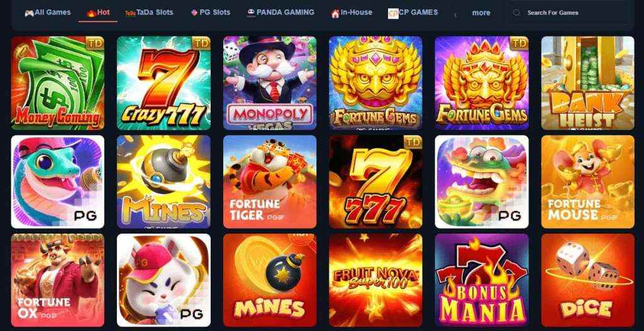Focus the Search For Games field
Image resolution: width=644 pixels, height=331 pixels.
568,13
